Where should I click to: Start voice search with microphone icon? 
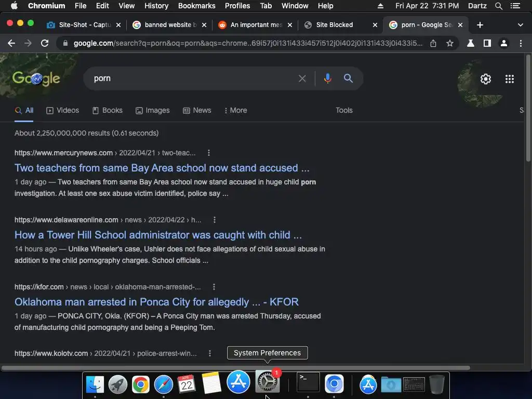(x=327, y=79)
